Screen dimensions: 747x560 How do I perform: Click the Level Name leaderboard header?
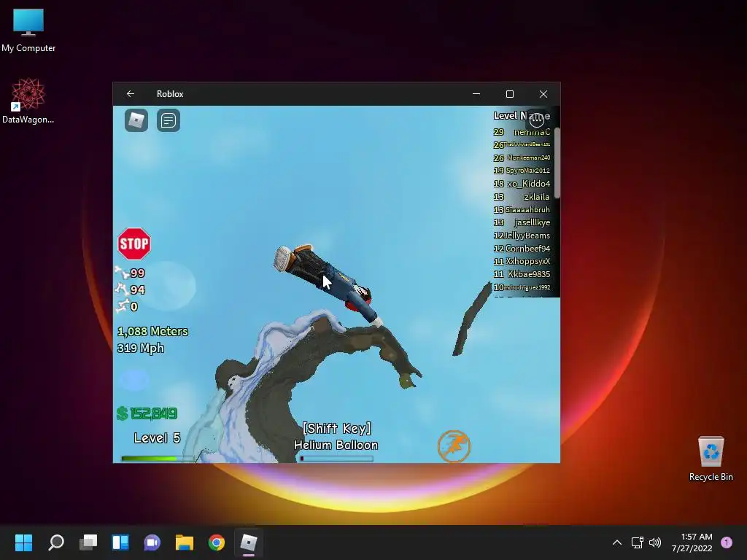(521, 116)
